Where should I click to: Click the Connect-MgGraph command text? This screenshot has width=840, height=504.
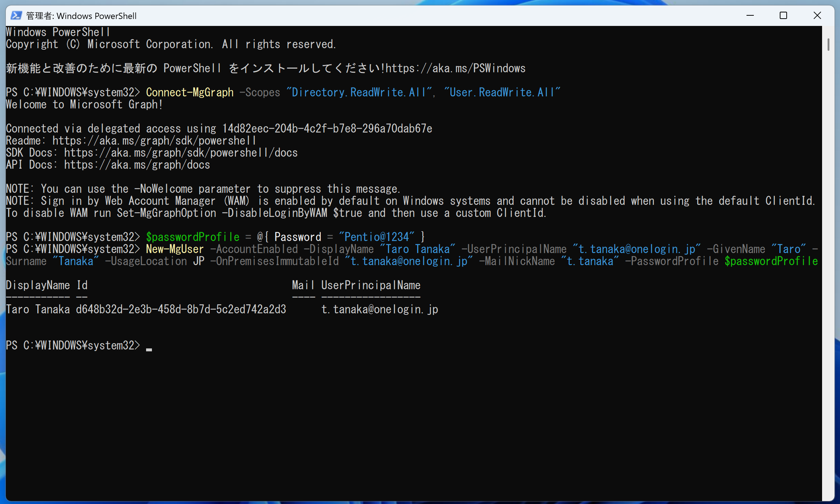coord(190,92)
